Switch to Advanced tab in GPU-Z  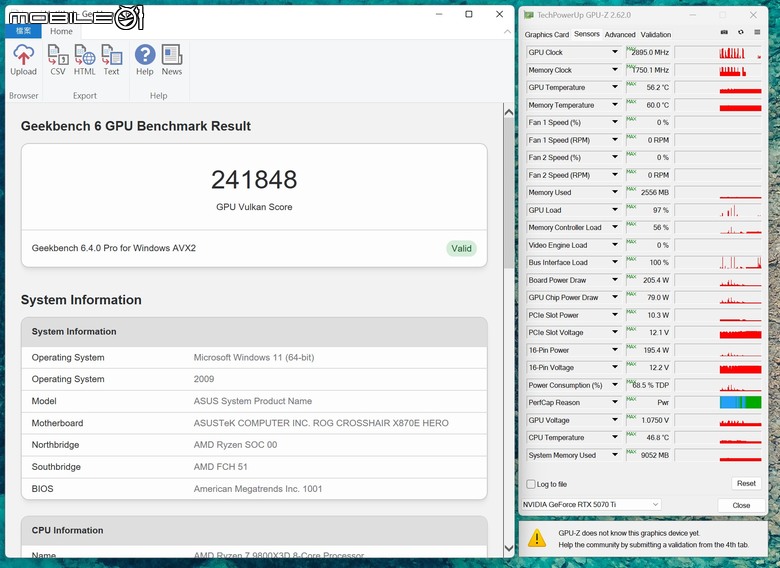(620, 34)
